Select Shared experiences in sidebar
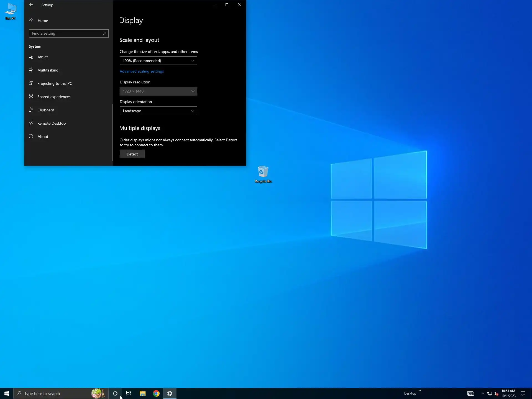Viewport: 532px width, 399px height. (54, 97)
